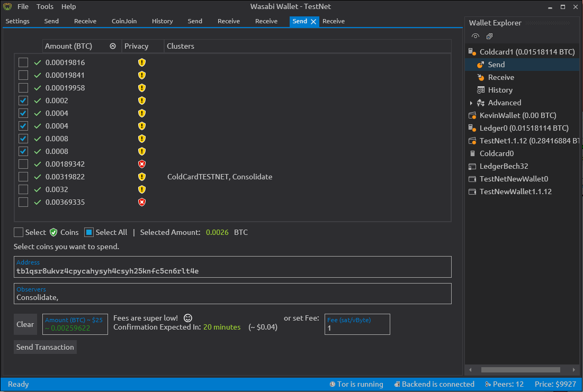Click the Wallet Explorer horizontal scrollbar thumb
Image resolution: width=583 pixels, height=392 pixels.
(x=521, y=370)
